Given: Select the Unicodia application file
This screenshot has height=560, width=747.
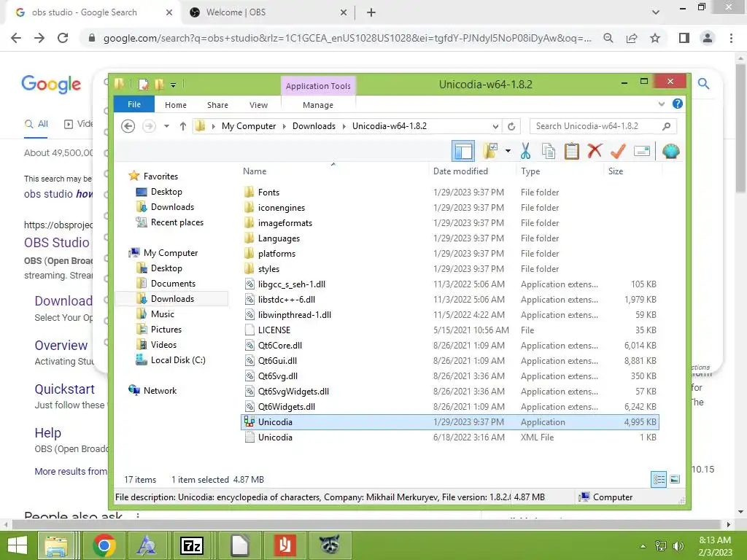Looking at the screenshot, I should (449, 422).
